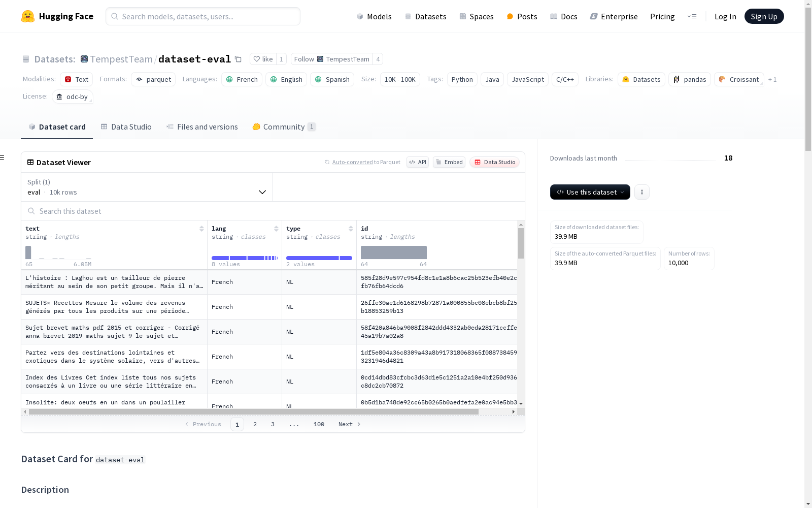
Task: Click the Sign Up button
Action: pos(764,16)
